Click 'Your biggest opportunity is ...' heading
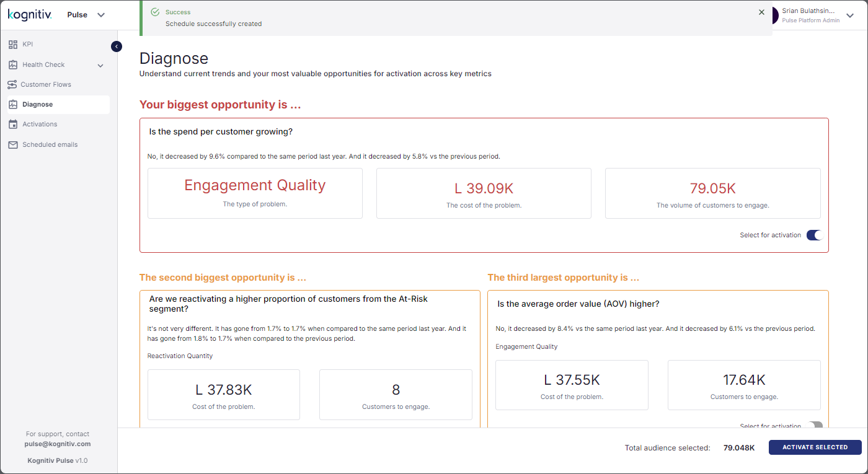868x474 pixels. tap(220, 105)
